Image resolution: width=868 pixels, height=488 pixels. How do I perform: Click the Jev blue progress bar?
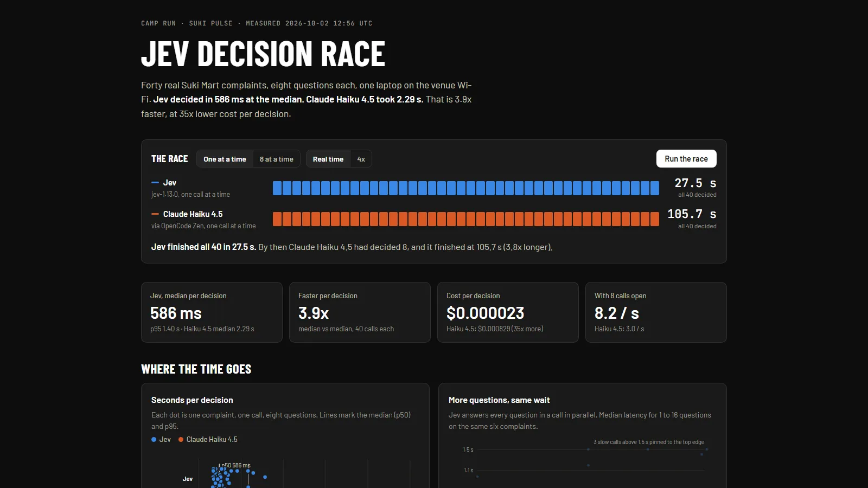465,188
